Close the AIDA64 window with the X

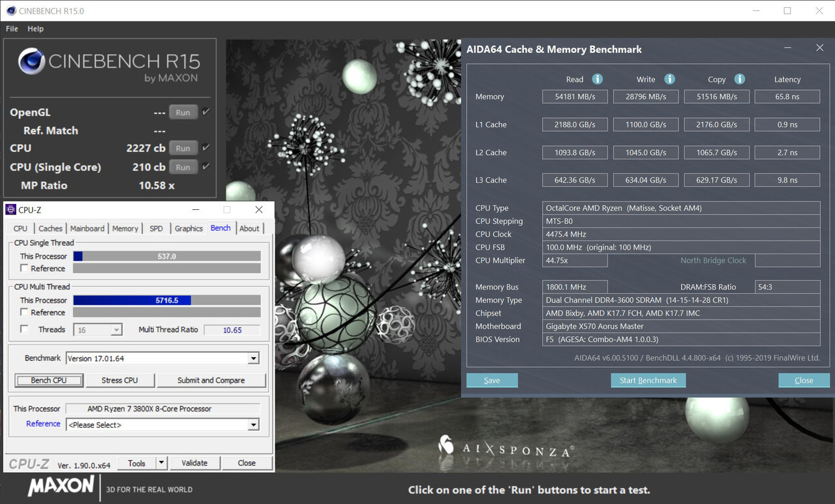point(819,48)
